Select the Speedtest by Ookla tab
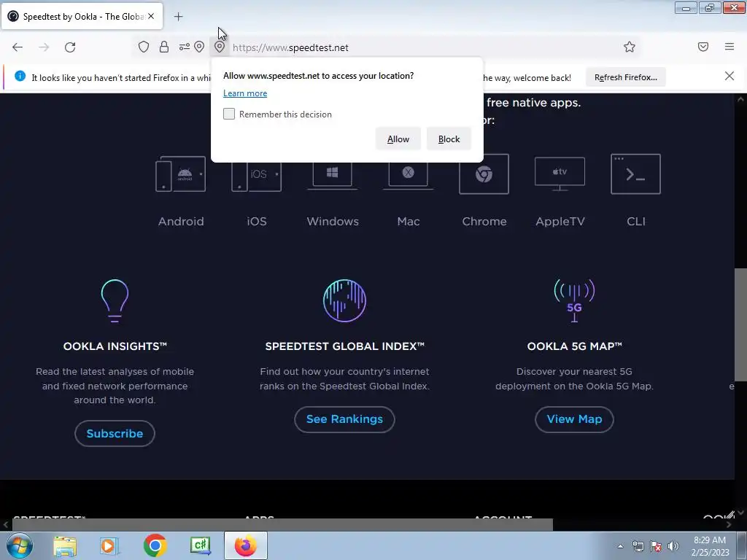The width and height of the screenshot is (747, 560). point(82,16)
